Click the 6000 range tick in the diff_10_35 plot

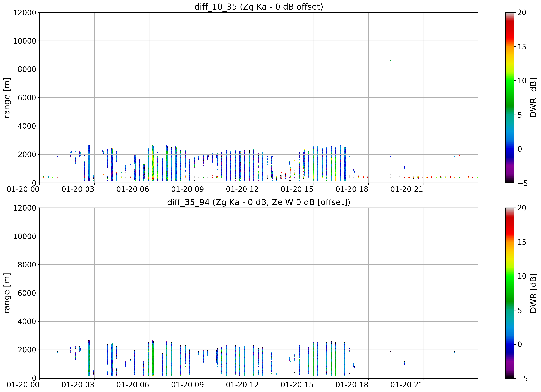[27, 97]
